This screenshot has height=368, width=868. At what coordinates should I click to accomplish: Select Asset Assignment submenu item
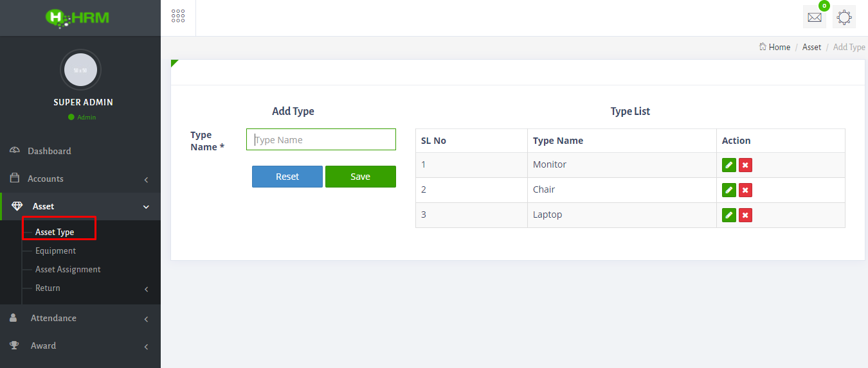point(68,269)
